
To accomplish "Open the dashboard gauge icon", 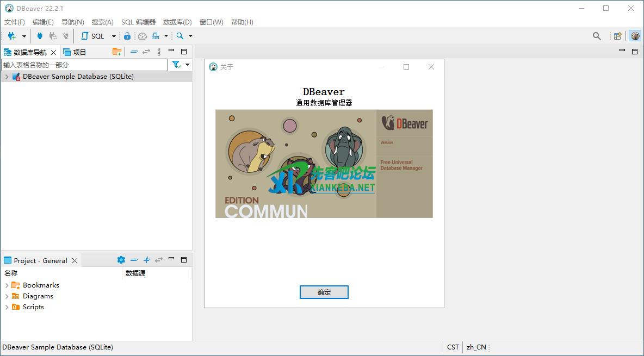I will 143,36.
